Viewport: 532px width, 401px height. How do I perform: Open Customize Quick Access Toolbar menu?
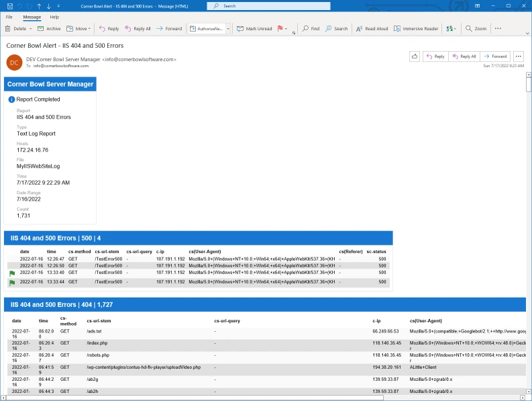coord(58,6)
